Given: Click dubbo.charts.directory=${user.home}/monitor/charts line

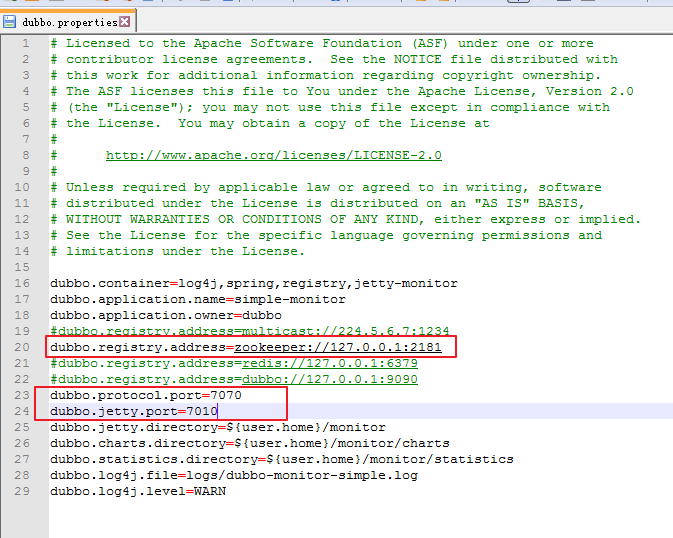Looking at the screenshot, I should tap(250, 443).
